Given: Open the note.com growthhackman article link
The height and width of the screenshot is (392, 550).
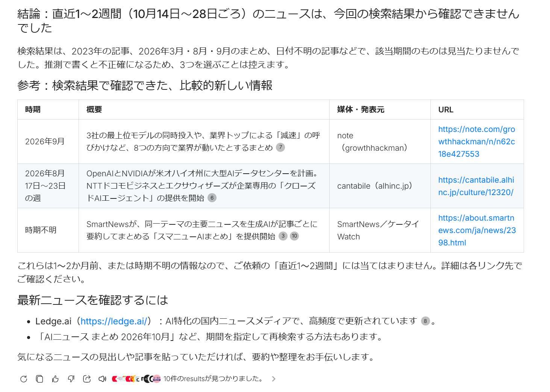Looking at the screenshot, I should 477,141.
